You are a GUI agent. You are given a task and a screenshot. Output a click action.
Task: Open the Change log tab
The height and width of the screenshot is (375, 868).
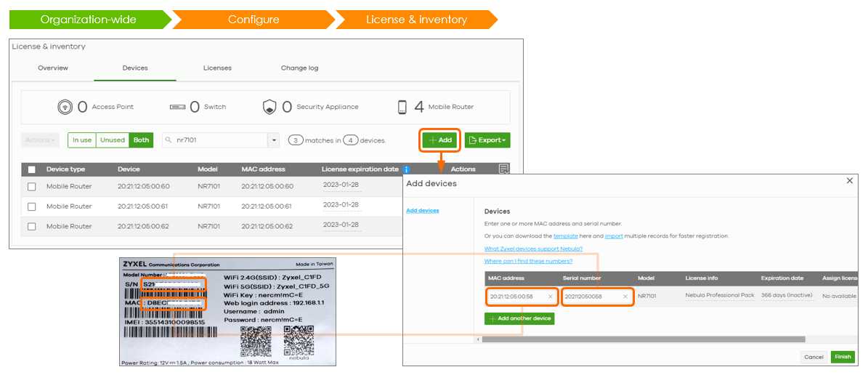(x=299, y=68)
